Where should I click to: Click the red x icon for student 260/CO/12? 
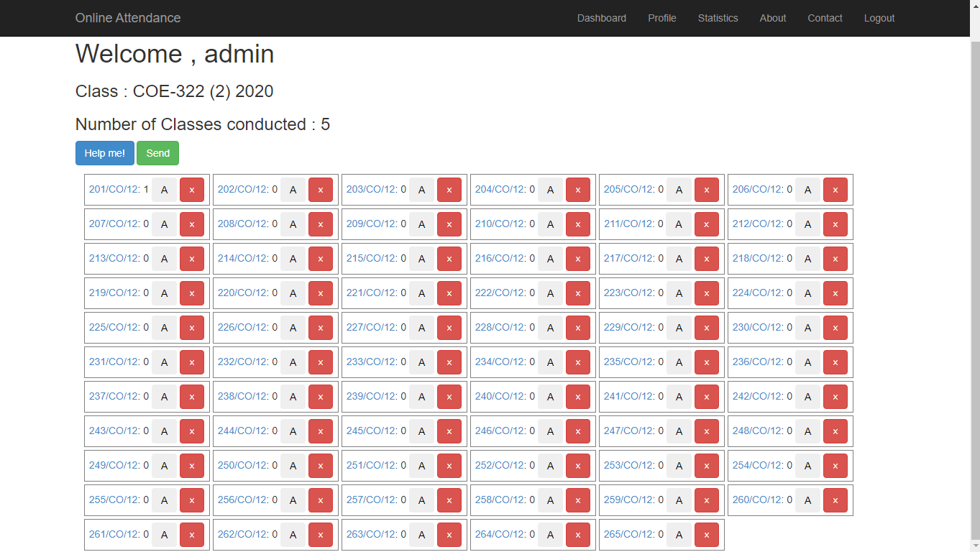[835, 500]
